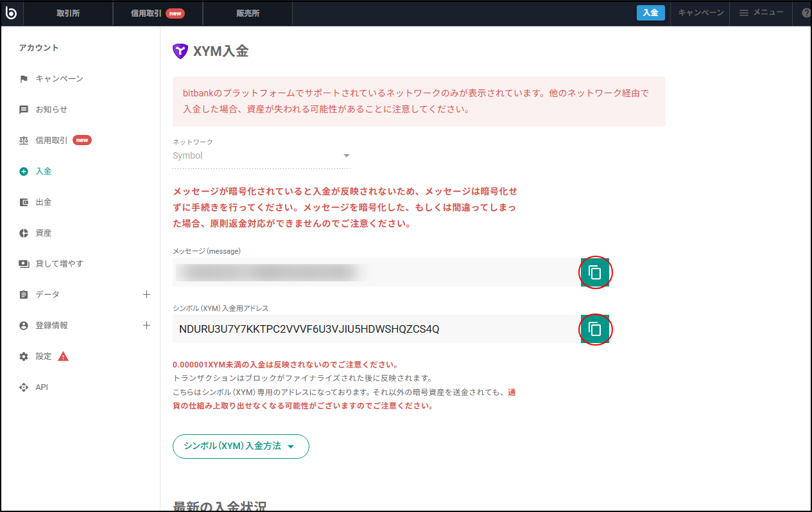The height and width of the screenshot is (512, 812).
Task: Open the ネットワーク Symbol dropdown
Action: coord(346,155)
